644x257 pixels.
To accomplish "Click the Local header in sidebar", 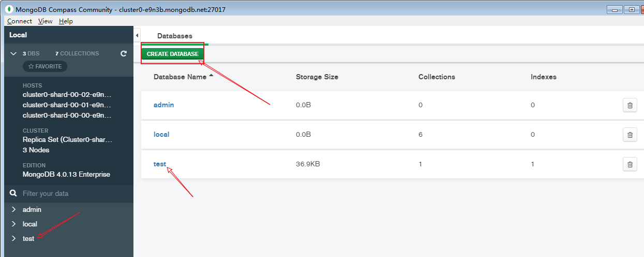I will (18, 35).
